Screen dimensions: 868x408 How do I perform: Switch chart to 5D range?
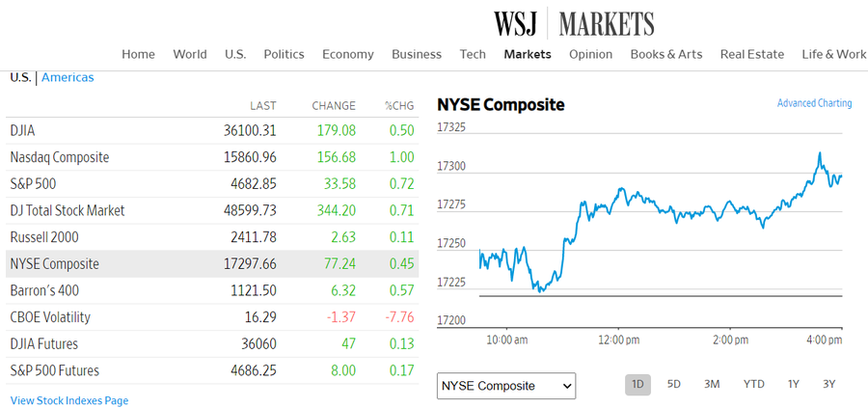click(x=674, y=384)
